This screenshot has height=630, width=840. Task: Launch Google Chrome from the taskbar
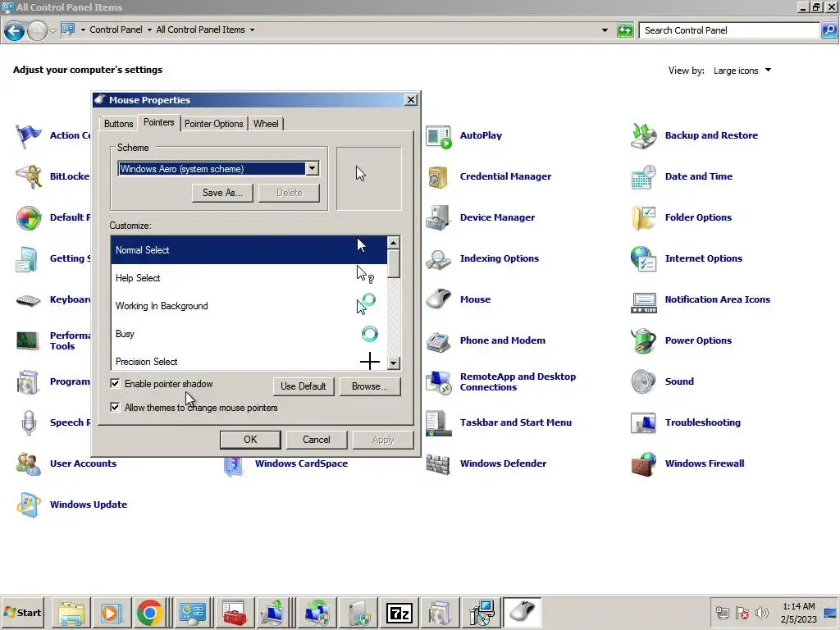tap(150, 612)
